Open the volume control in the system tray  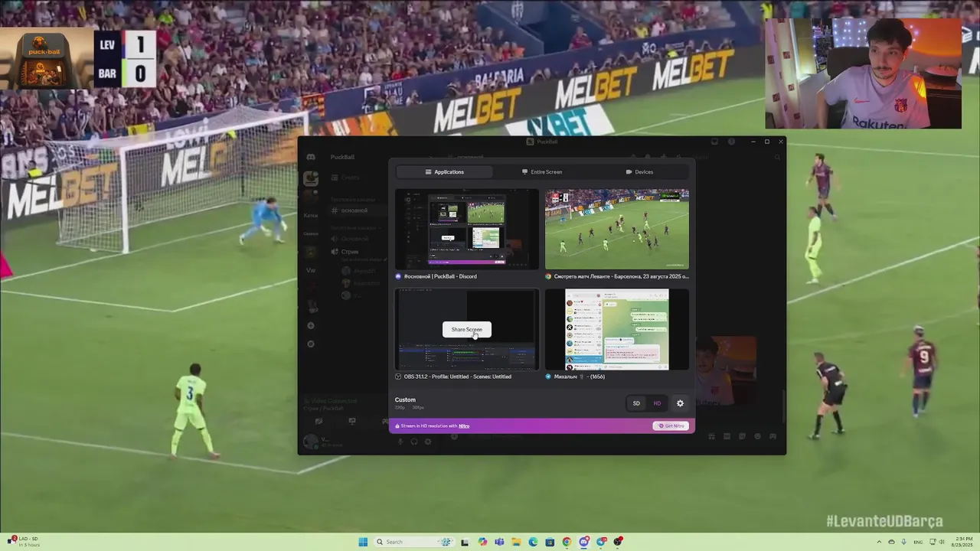942,542
